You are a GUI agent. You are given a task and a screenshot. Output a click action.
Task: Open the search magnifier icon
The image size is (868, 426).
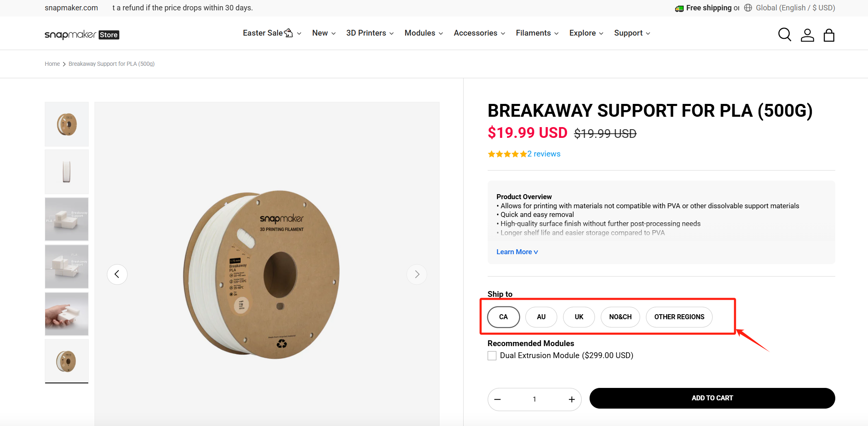[784, 34]
